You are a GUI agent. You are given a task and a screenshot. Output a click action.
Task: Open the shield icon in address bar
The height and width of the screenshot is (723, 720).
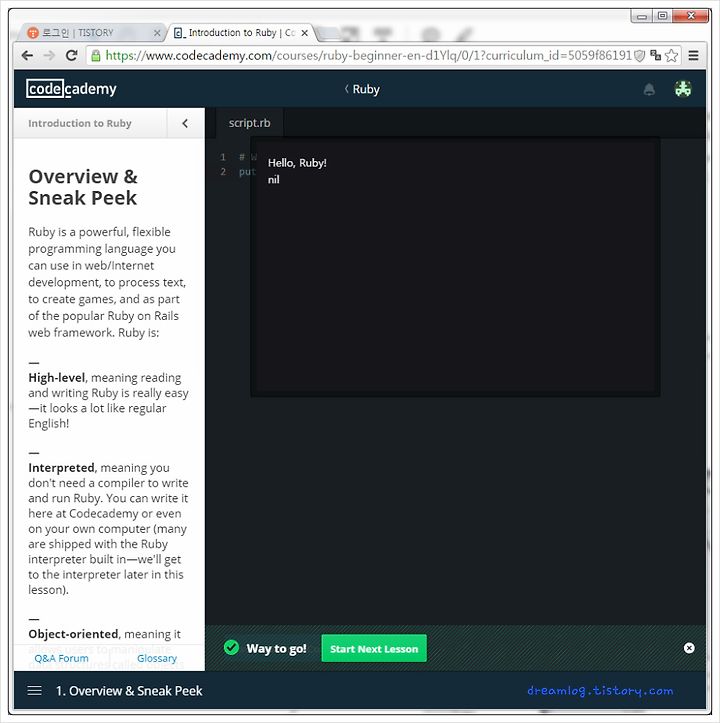[639, 56]
